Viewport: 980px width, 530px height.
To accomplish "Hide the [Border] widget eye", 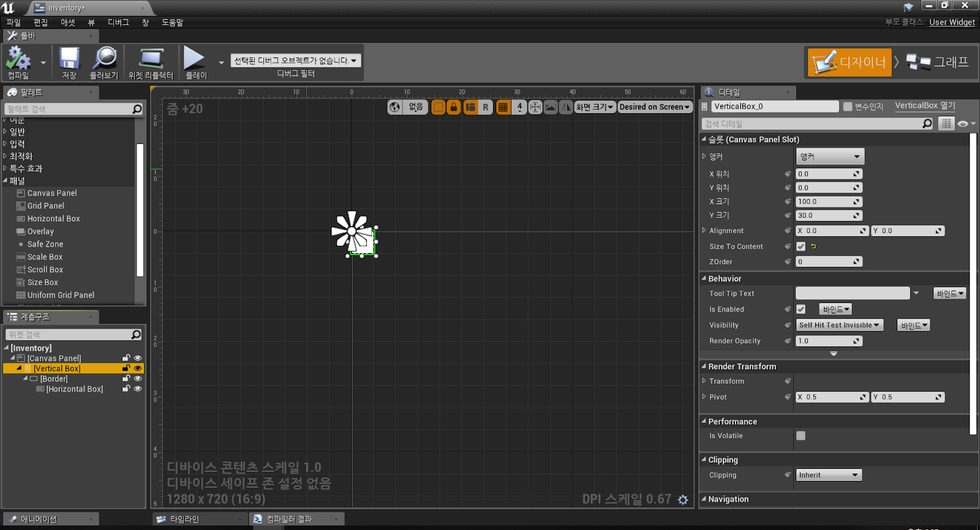I will (138, 379).
